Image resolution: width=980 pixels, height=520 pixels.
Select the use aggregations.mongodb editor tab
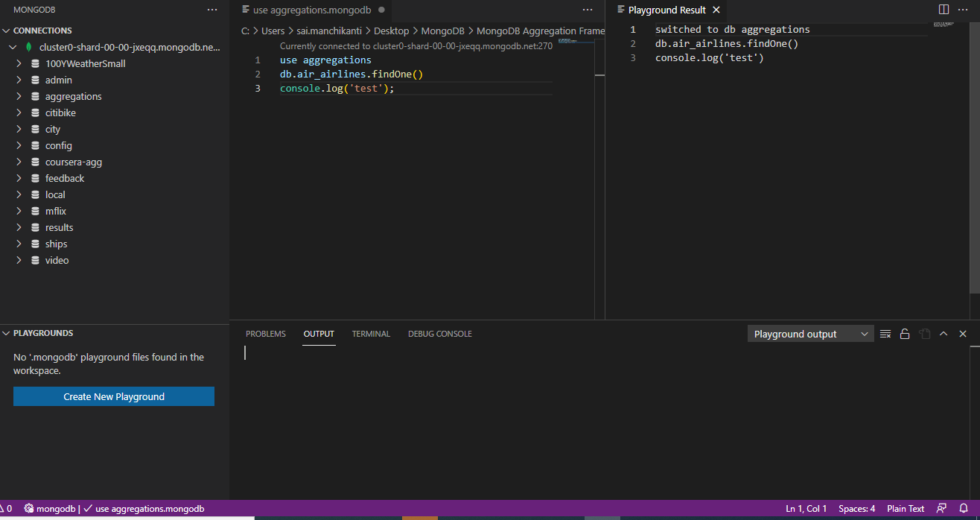[x=313, y=10]
